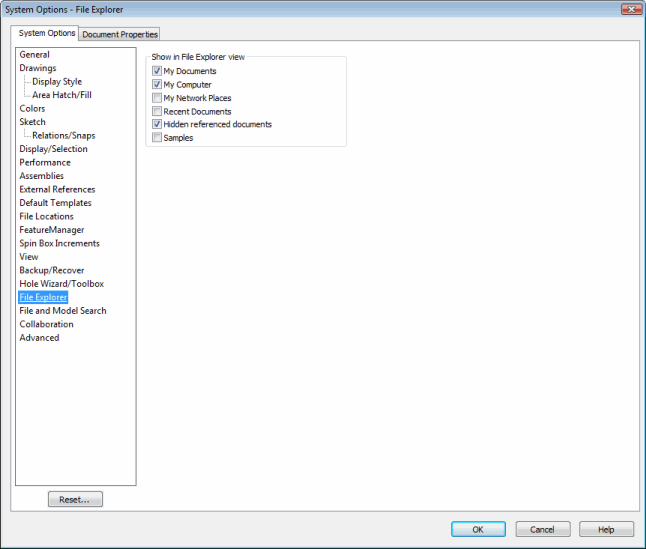646x549 pixels.
Task: Click the Cancel button
Action: pos(542,529)
